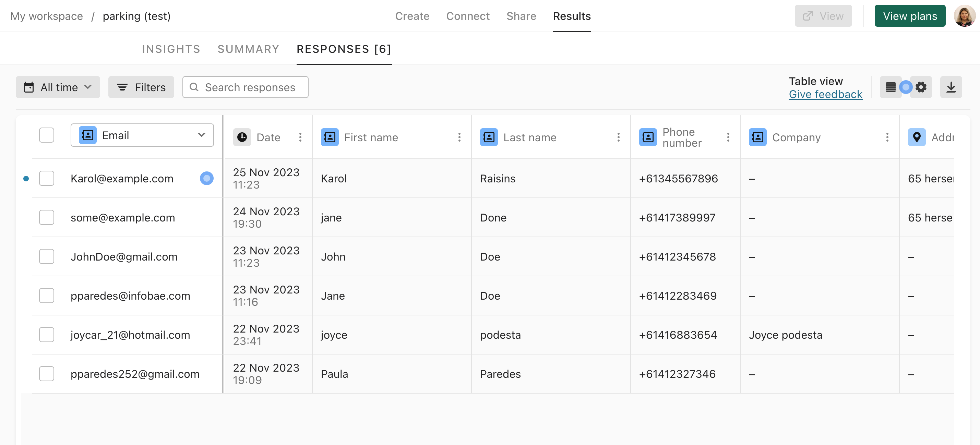Click the user profile avatar
Screen dimensions: 980x445
(x=965, y=16)
